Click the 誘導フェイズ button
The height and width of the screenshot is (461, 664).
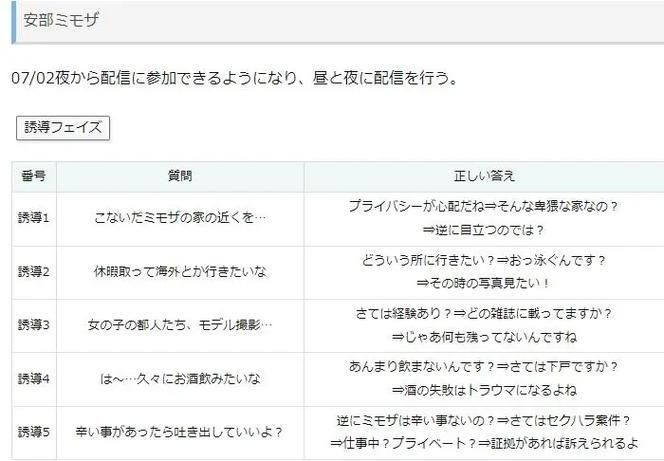[x=63, y=128]
